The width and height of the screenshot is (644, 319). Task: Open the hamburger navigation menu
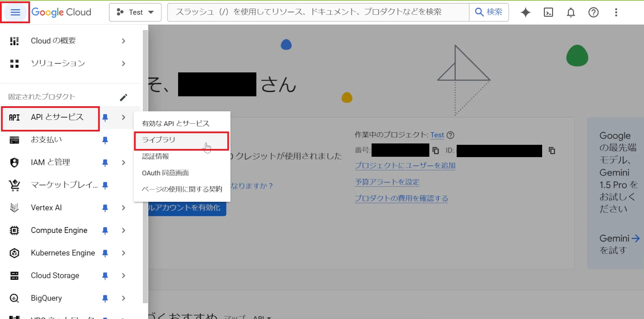(x=15, y=12)
